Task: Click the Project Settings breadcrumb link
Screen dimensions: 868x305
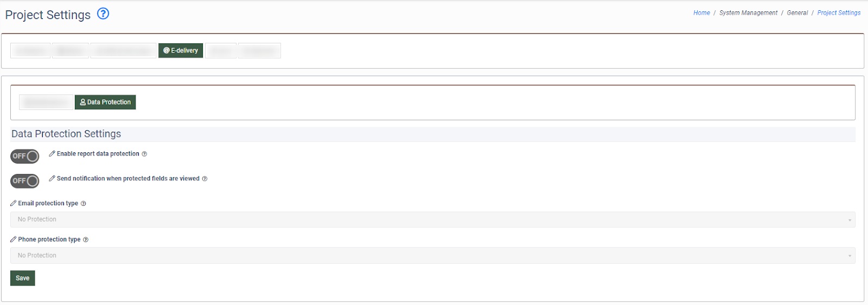Action: (839, 13)
